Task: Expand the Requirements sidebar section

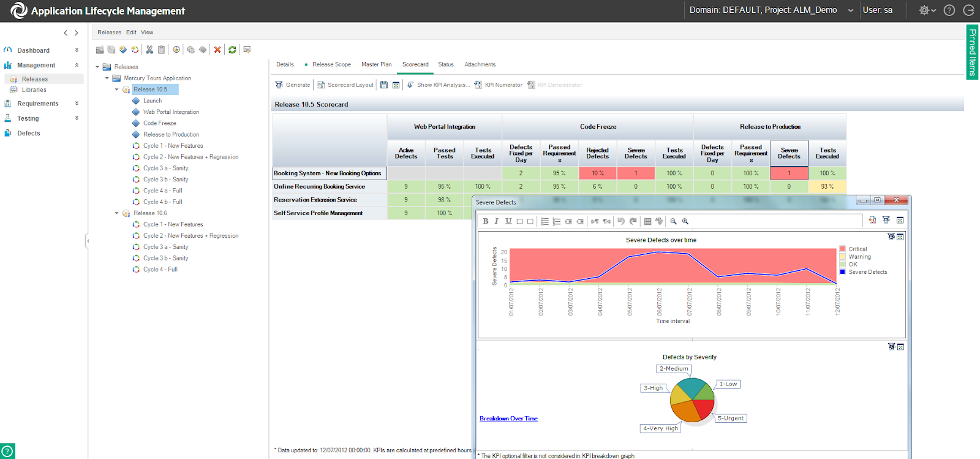Action: tap(77, 104)
